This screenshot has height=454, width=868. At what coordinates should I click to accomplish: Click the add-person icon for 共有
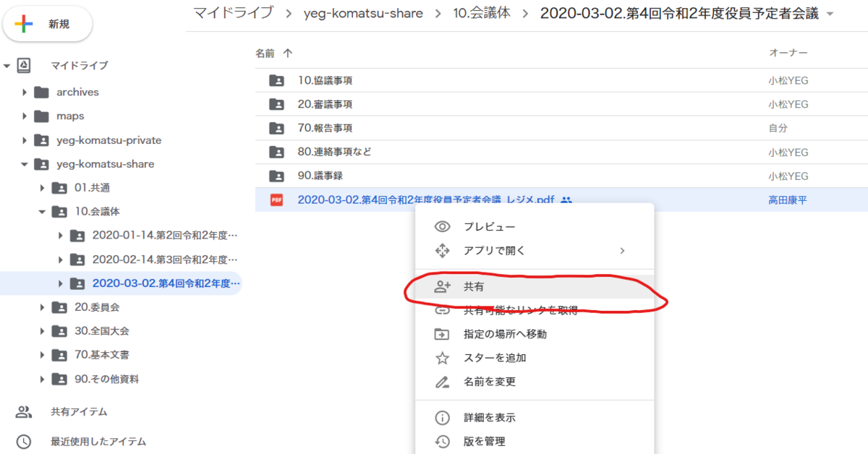point(442,287)
